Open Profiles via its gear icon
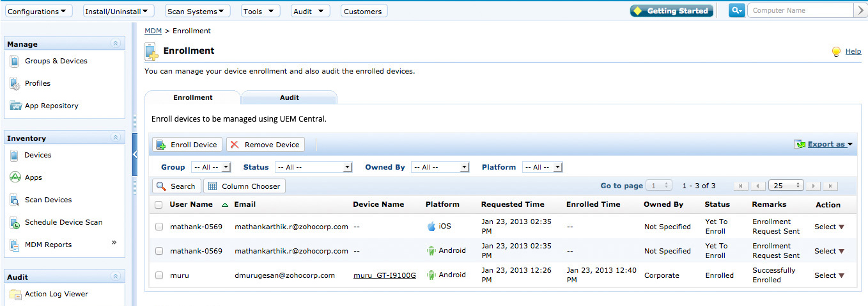Image resolution: width=868 pixels, height=306 pixels. click(x=15, y=84)
